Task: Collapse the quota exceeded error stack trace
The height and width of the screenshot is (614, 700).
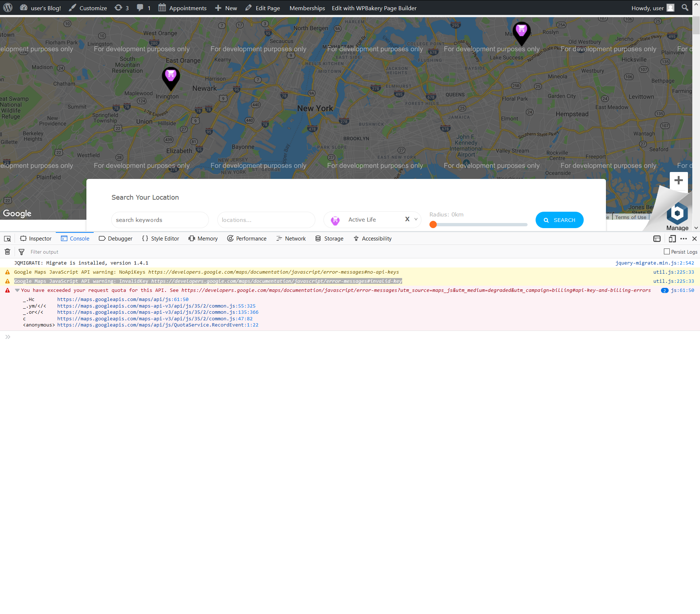Action: (x=17, y=290)
